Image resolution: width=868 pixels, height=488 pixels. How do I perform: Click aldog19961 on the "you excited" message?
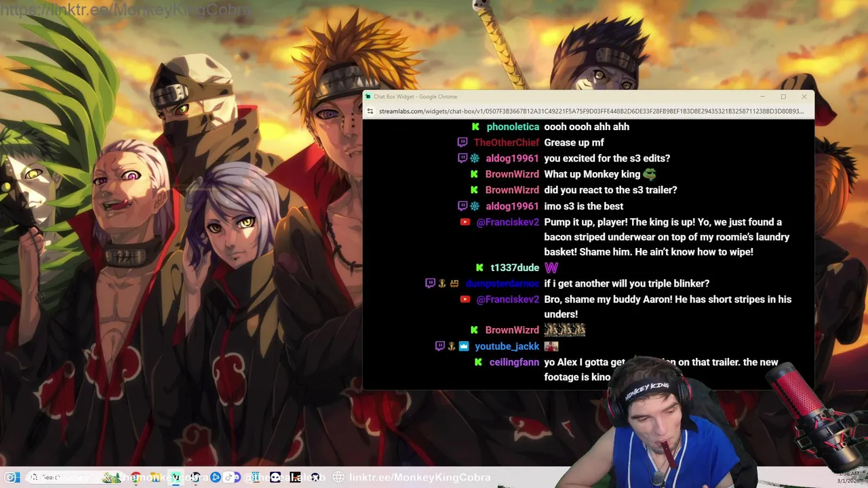tap(512, 158)
